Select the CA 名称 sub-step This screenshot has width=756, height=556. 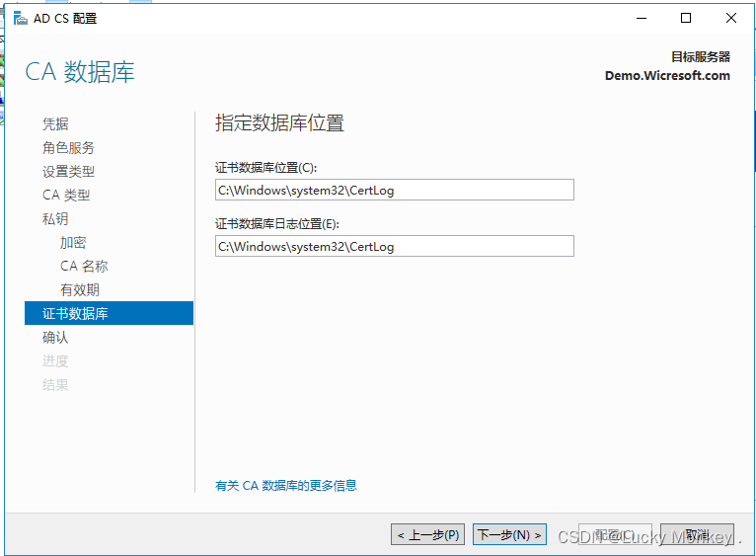(x=84, y=266)
